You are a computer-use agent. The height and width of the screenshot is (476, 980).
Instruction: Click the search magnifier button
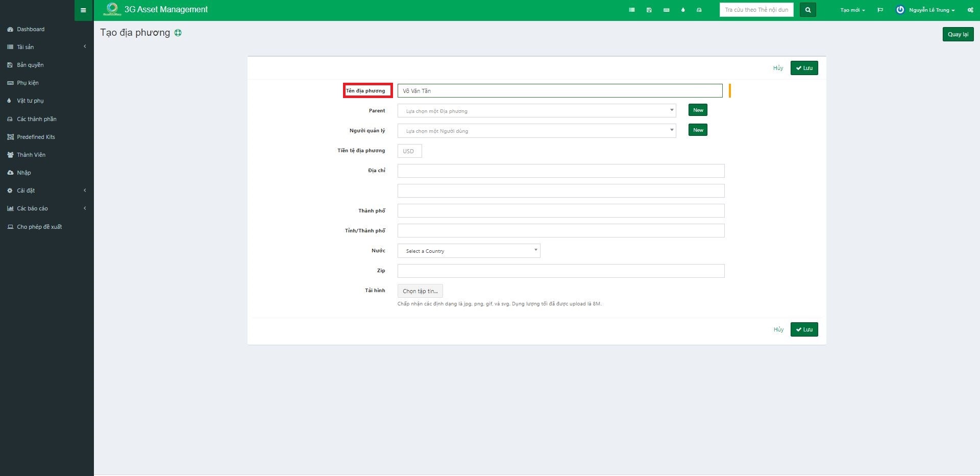tap(807, 10)
